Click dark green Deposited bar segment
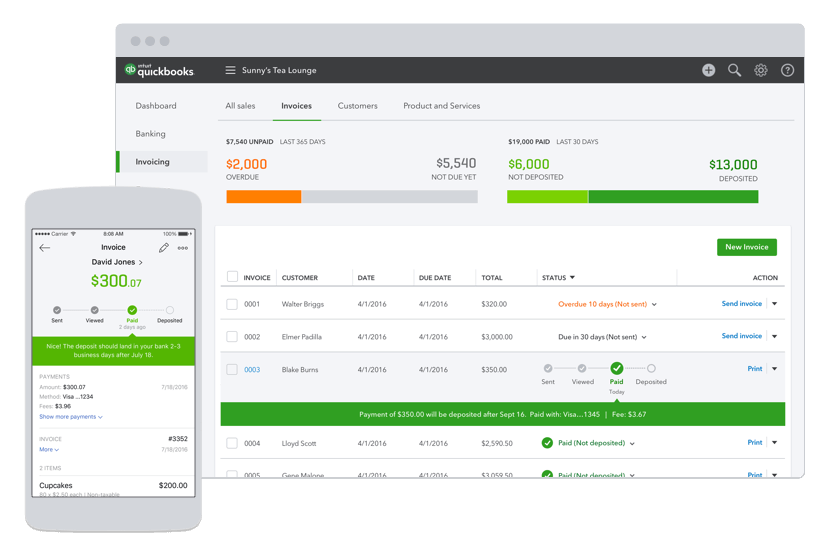This screenshot has width=818, height=547. point(673,197)
